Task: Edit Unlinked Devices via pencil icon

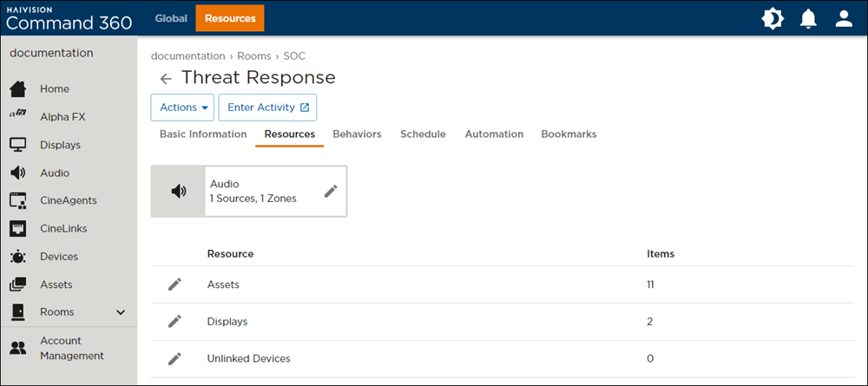Action: pos(174,358)
